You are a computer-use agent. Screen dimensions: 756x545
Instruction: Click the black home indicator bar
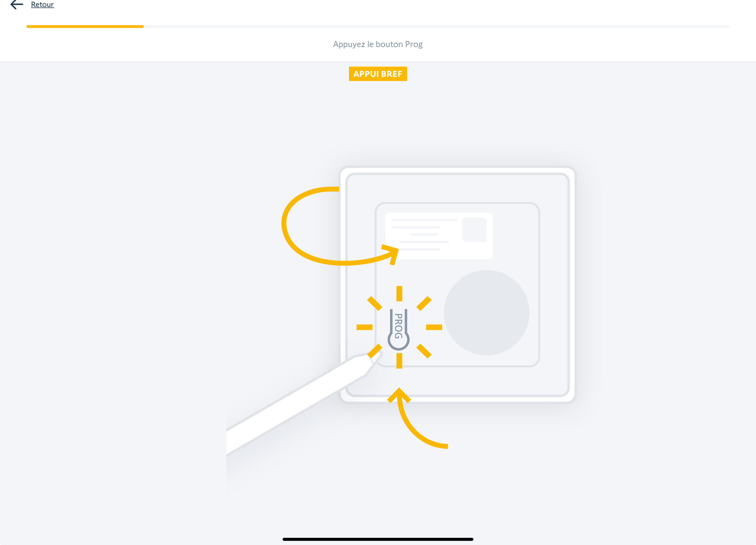378,539
